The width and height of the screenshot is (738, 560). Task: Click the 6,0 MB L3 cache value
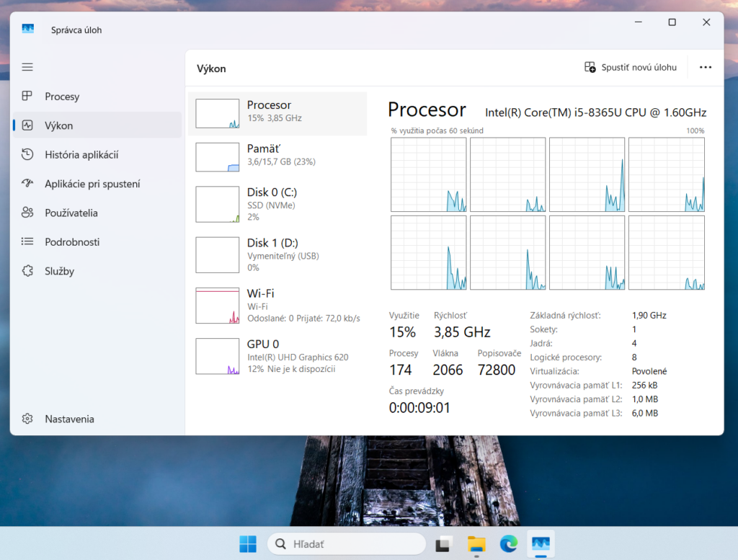tap(645, 413)
